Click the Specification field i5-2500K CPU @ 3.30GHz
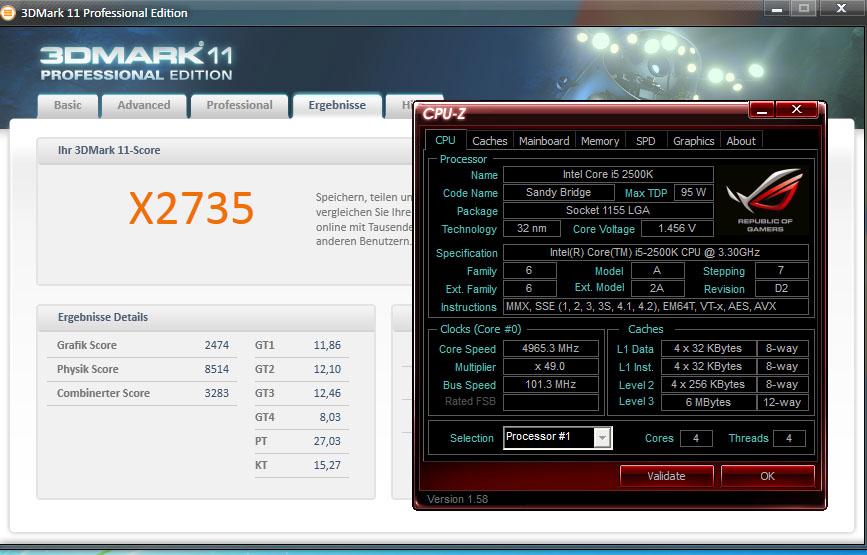This screenshot has width=867, height=555. click(x=655, y=252)
